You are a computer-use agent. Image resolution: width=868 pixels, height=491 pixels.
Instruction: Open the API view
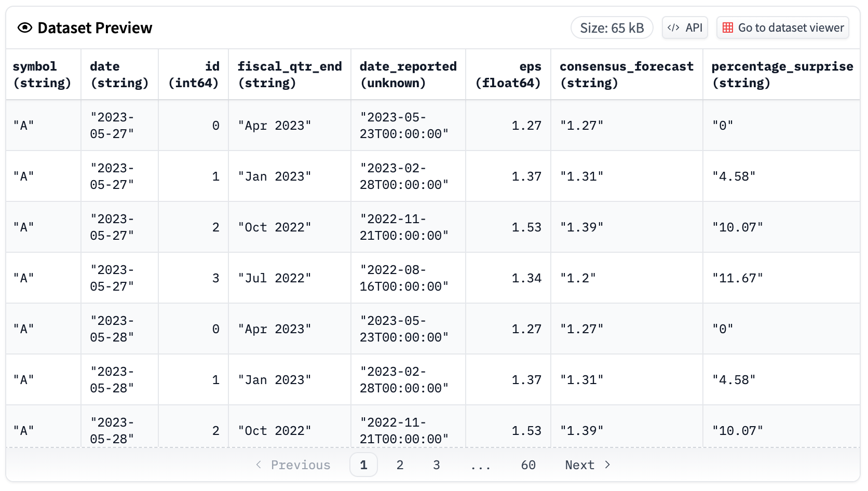click(x=684, y=28)
